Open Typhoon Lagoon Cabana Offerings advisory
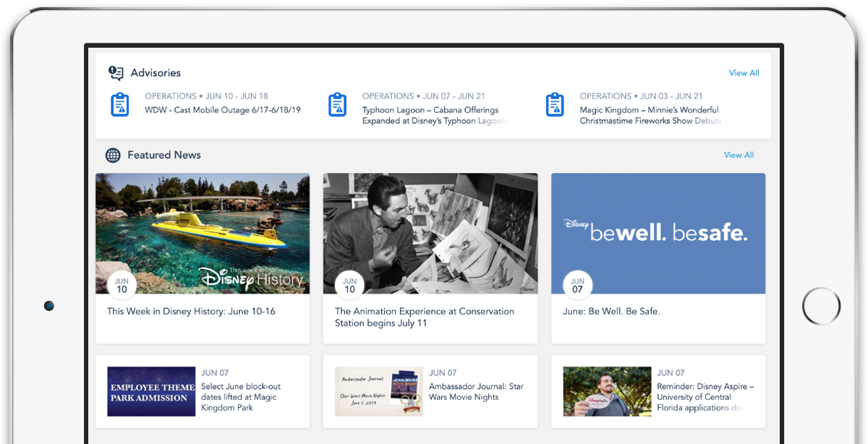Screen dimensions: 868x444 tap(434, 116)
